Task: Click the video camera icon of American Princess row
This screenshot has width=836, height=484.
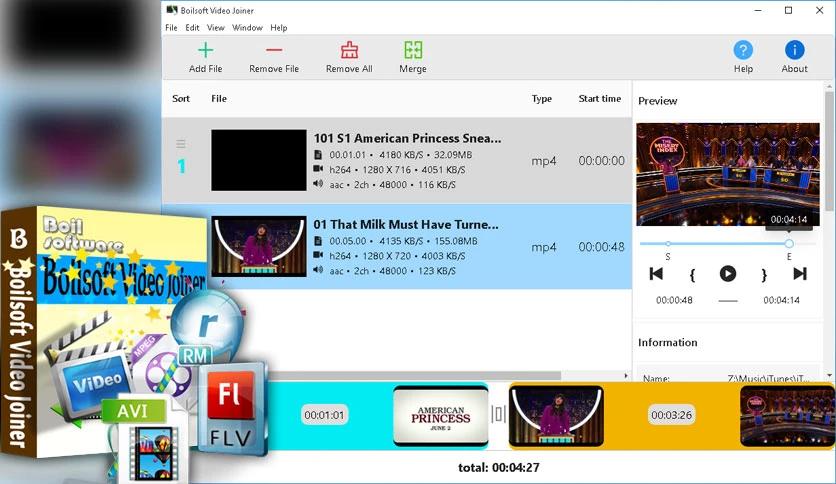Action: pyautogui.click(x=318, y=169)
